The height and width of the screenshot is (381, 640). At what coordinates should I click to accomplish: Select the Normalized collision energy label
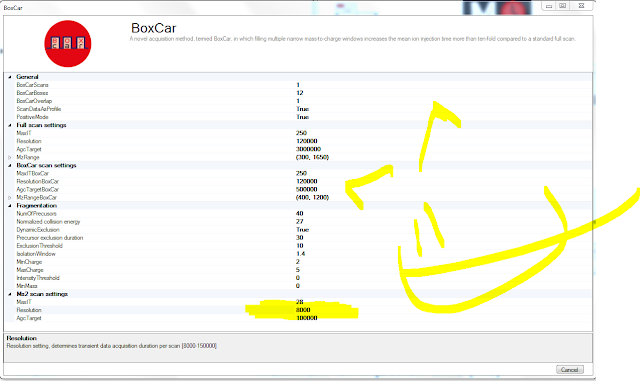[48, 221]
